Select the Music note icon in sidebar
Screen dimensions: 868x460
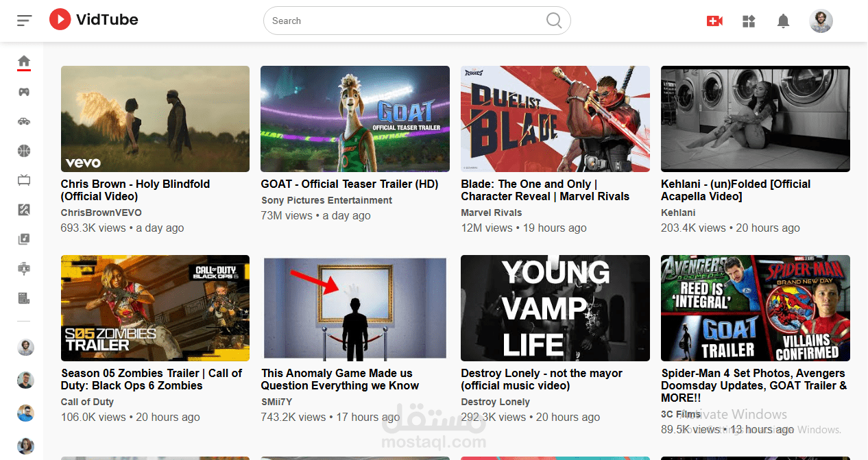(24, 239)
